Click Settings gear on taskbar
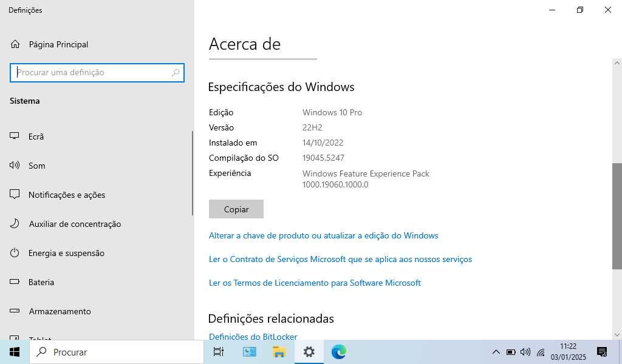Viewport: 622px width, 364px height. (309, 352)
